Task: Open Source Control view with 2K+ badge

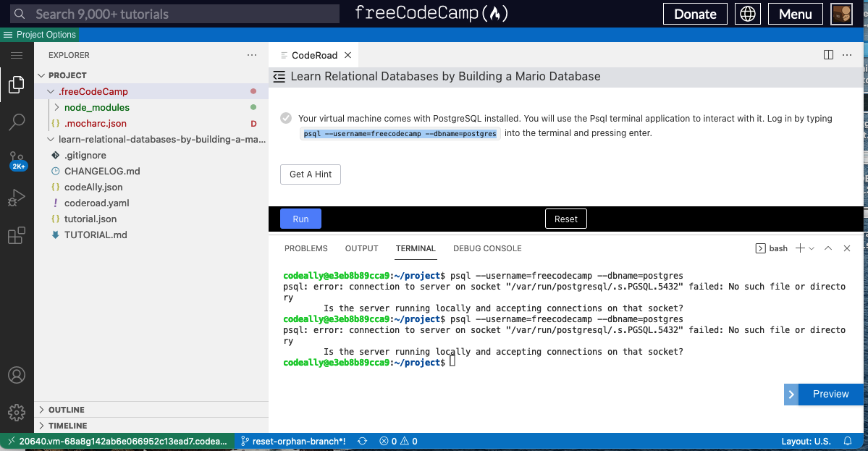Action: [17, 160]
